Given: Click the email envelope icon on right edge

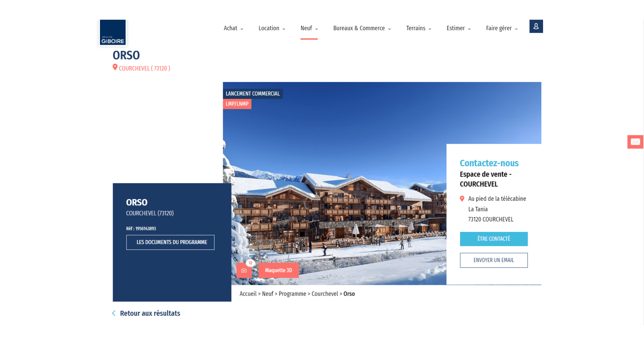Looking at the screenshot, I should (636, 141).
